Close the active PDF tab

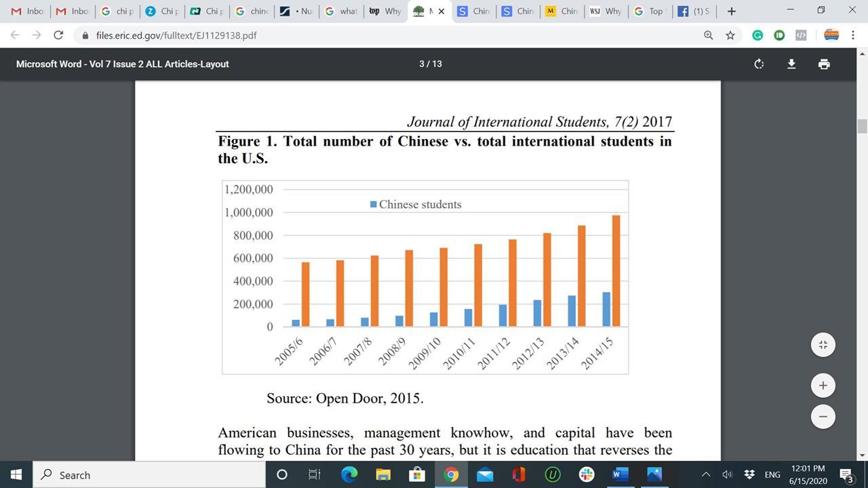(x=441, y=12)
